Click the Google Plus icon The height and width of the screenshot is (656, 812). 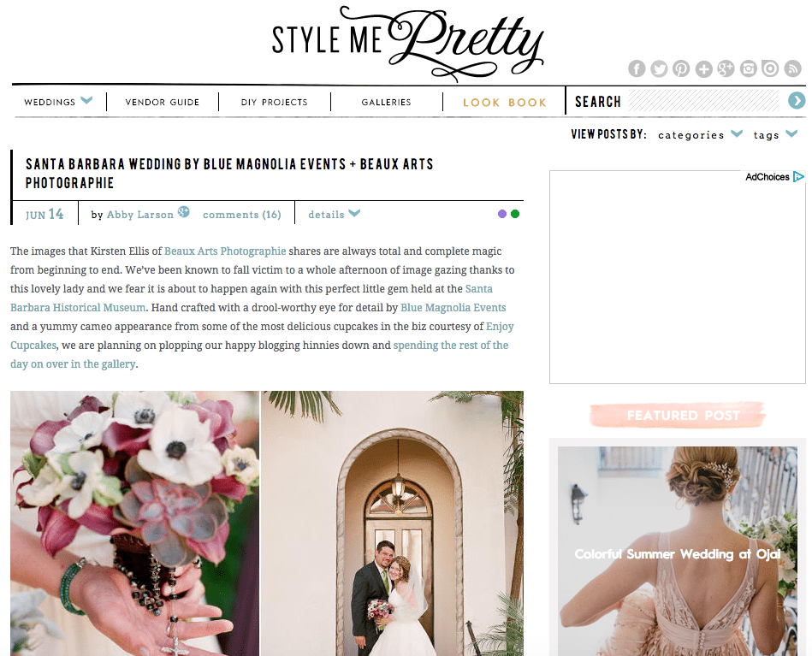(726, 68)
